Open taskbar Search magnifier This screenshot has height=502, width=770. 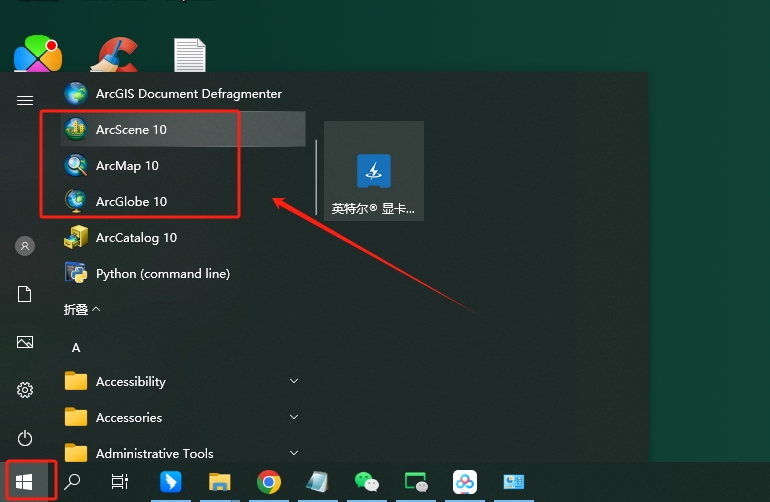(72, 482)
